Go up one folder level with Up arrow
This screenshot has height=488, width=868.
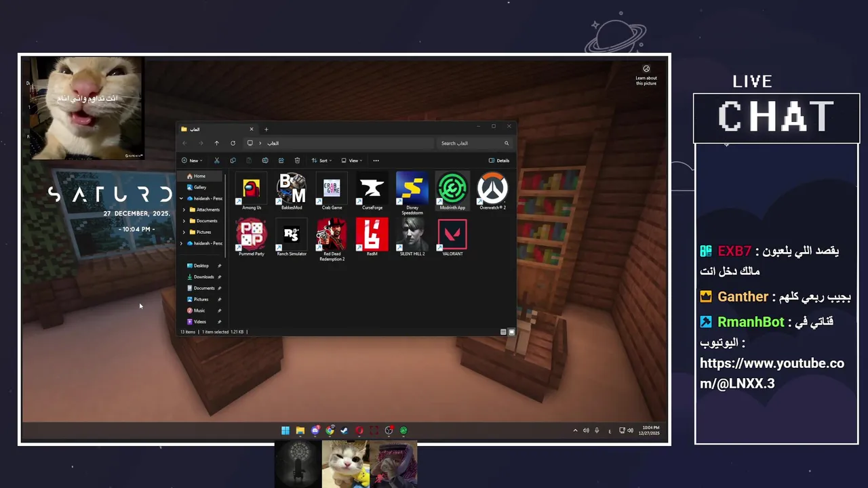tap(216, 143)
